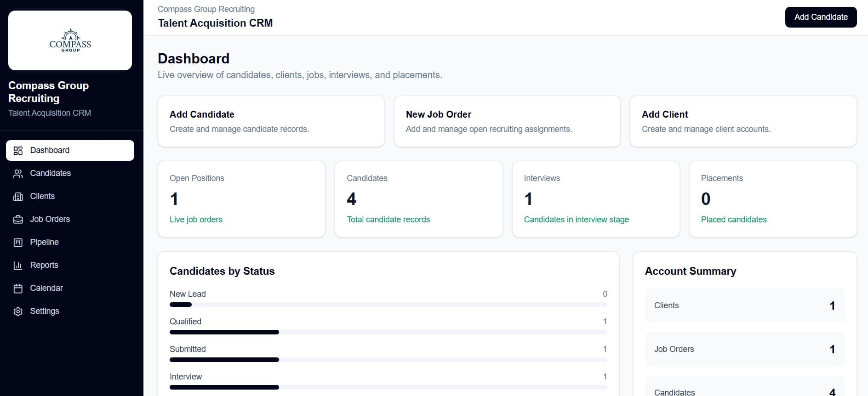Image resolution: width=868 pixels, height=396 pixels.
Task: Open the Reports page
Action: point(70,265)
